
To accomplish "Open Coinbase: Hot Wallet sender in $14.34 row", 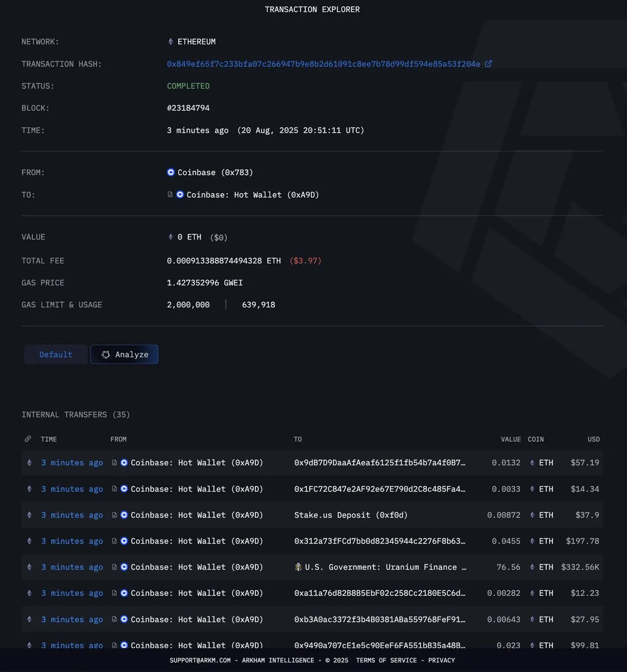I will (x=197, y=489).
